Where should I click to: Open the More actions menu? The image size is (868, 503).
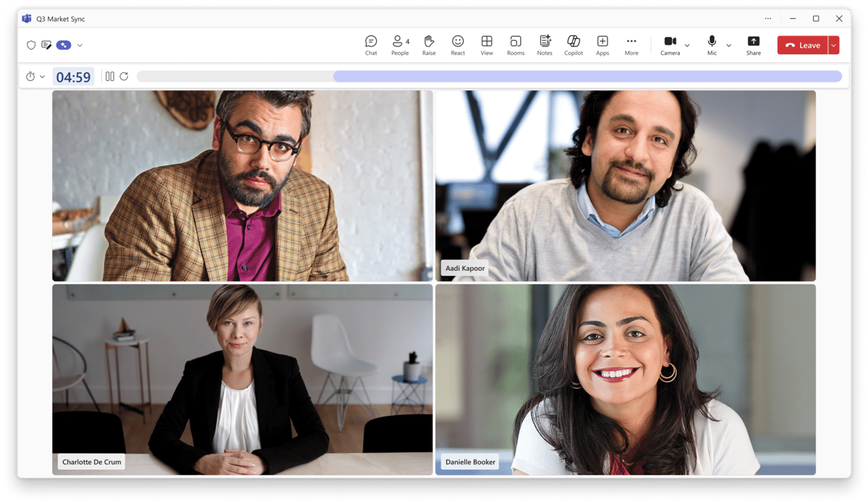tap(631, 45)
